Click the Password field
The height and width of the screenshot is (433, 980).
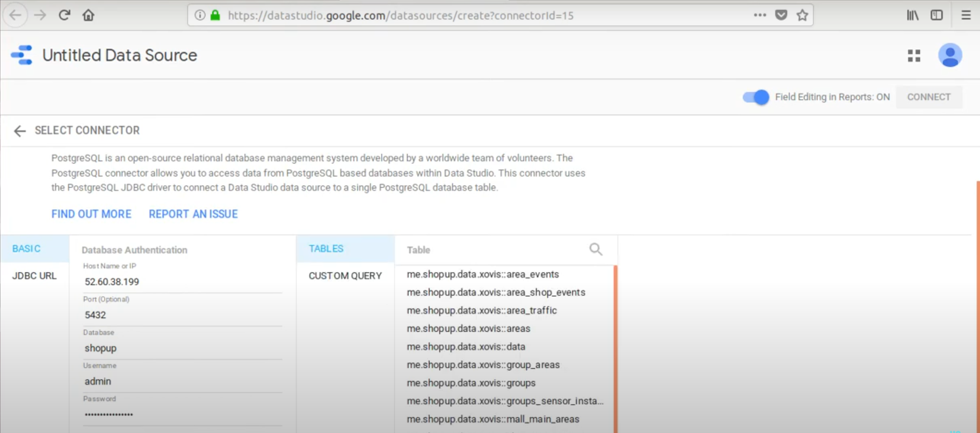click(183, 415)
